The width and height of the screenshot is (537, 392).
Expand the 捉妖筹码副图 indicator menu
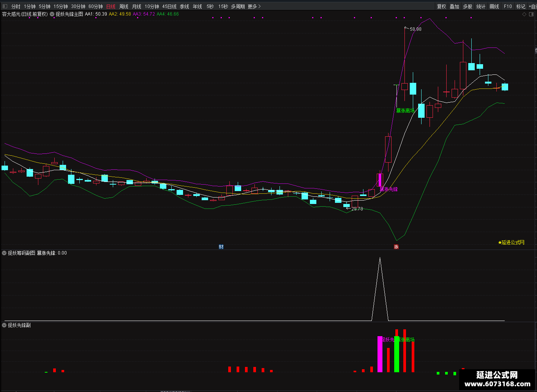pyautogui.click(x=4, y=253)
